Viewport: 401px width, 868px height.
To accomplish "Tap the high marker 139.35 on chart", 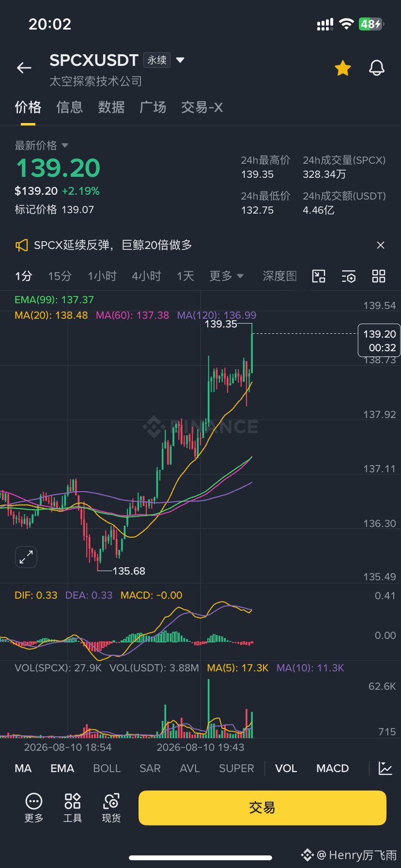I will [221, 324].
